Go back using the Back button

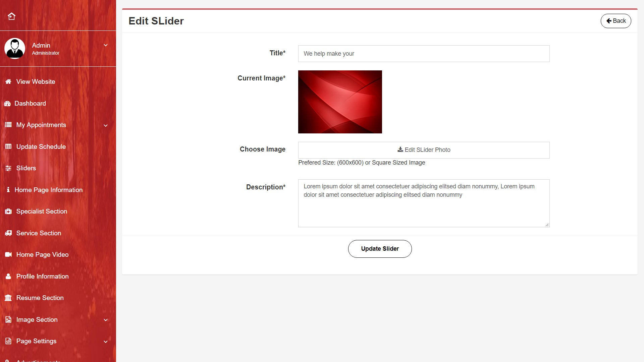(615, 21)
